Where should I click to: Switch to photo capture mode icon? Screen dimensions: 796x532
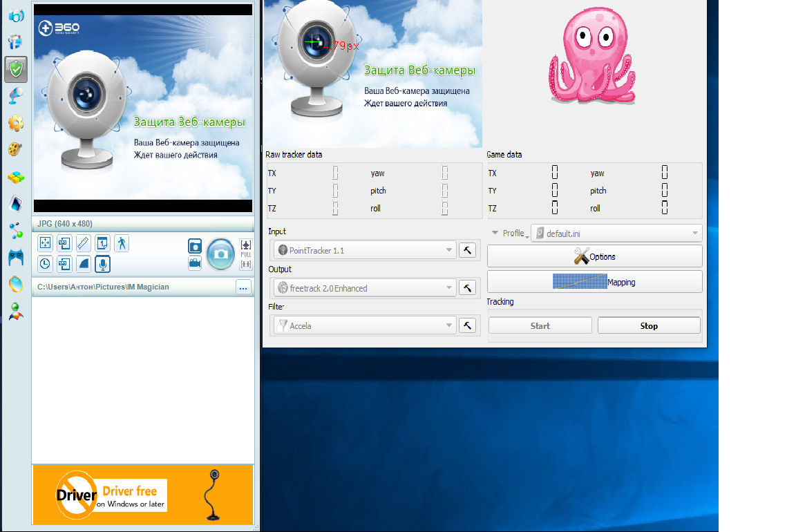tap(195, 246)
